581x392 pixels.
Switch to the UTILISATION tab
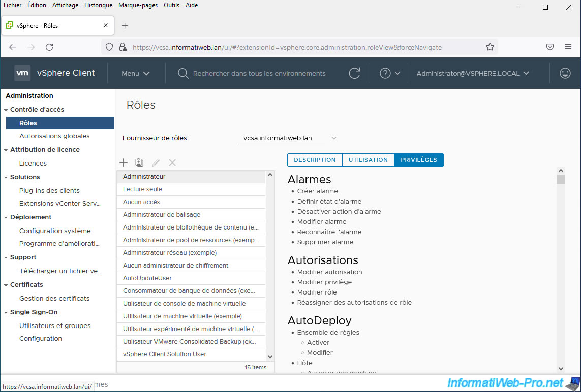(x=369, y=160)
